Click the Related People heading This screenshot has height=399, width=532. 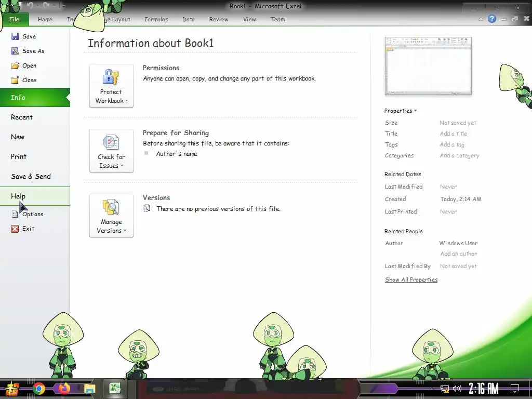403,231
